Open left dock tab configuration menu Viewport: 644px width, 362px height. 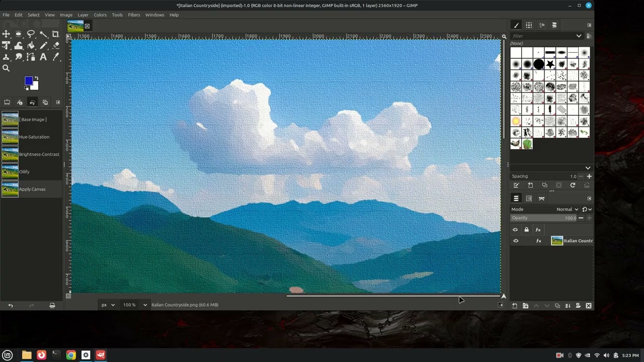[x=58, y=102]
